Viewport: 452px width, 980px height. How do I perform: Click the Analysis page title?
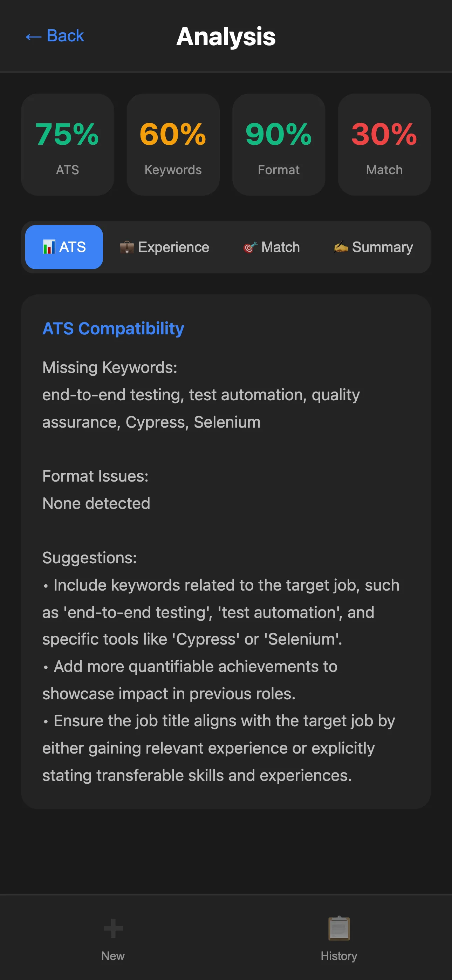click(226, 37)
